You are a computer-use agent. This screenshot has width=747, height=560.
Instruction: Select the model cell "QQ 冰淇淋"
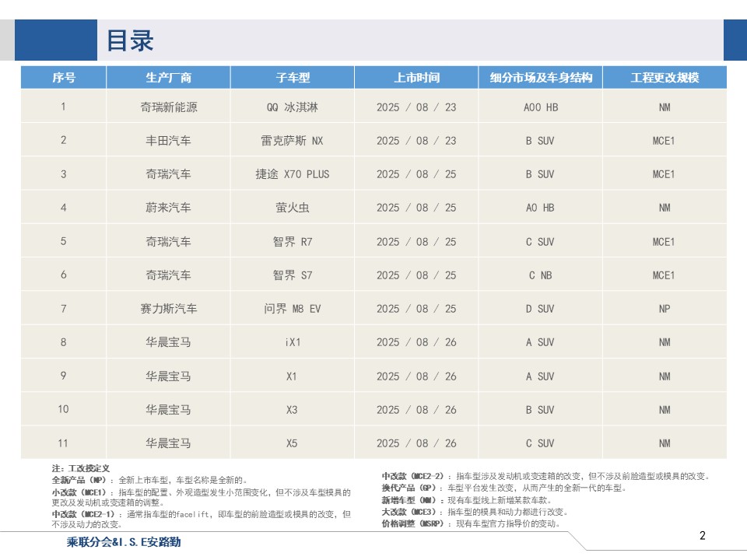pos(293,107)
